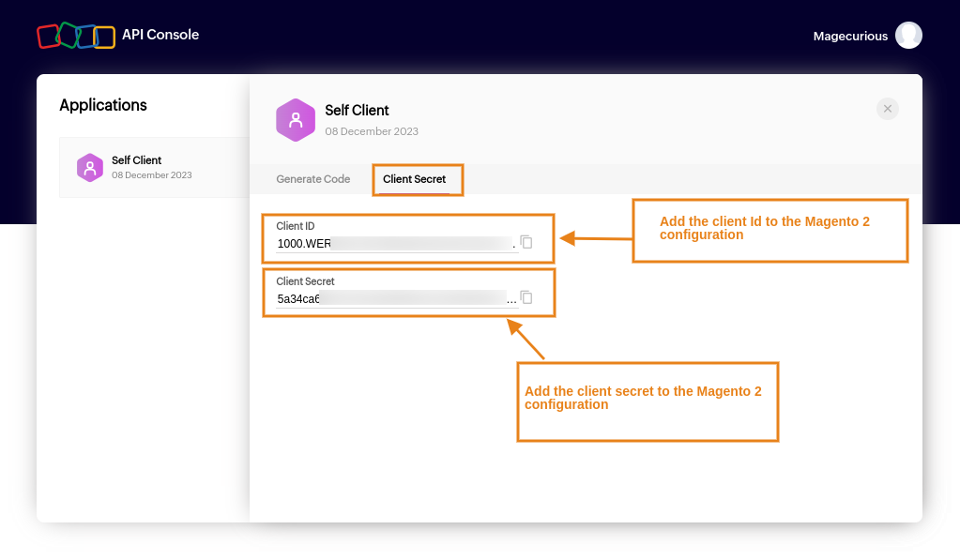Select the Client Secret value field
Image resolution: width=960 pixels, height=560 pixels.
pyautogui.click(x=394, y=298)
